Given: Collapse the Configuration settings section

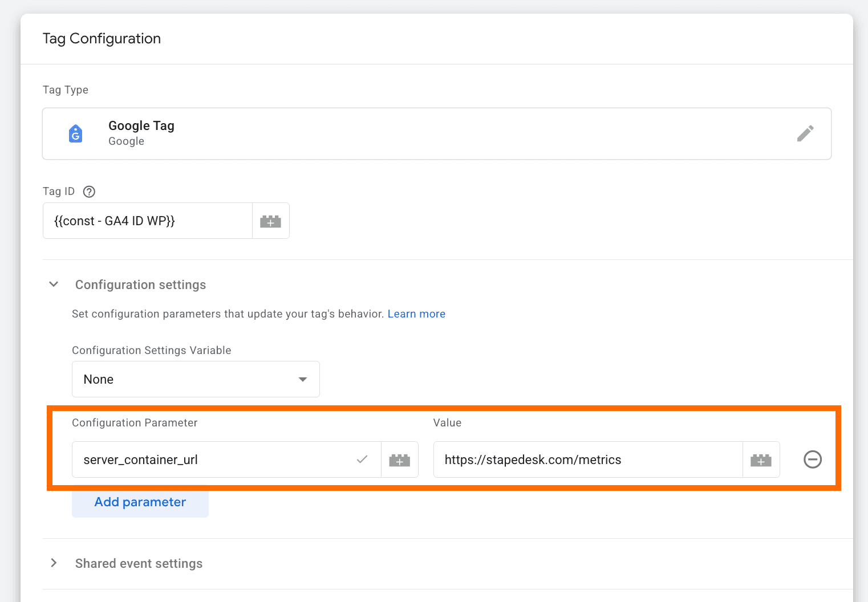Looking at the screenshot, I should pos(54,284).
